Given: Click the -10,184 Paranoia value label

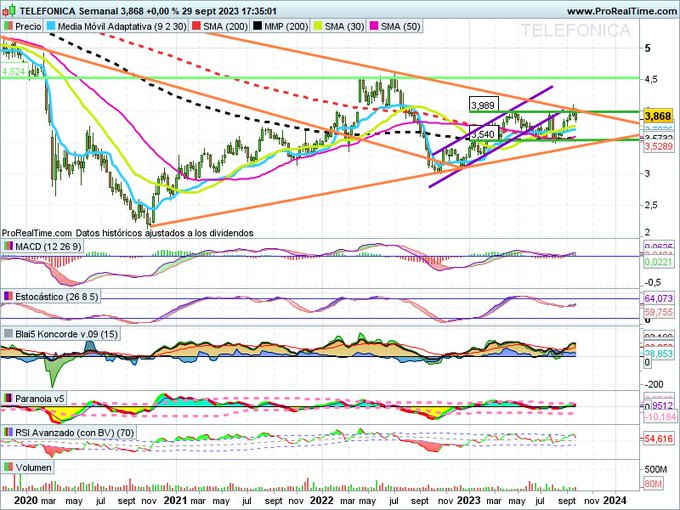Looking at the screenshot, I should 659,417.
